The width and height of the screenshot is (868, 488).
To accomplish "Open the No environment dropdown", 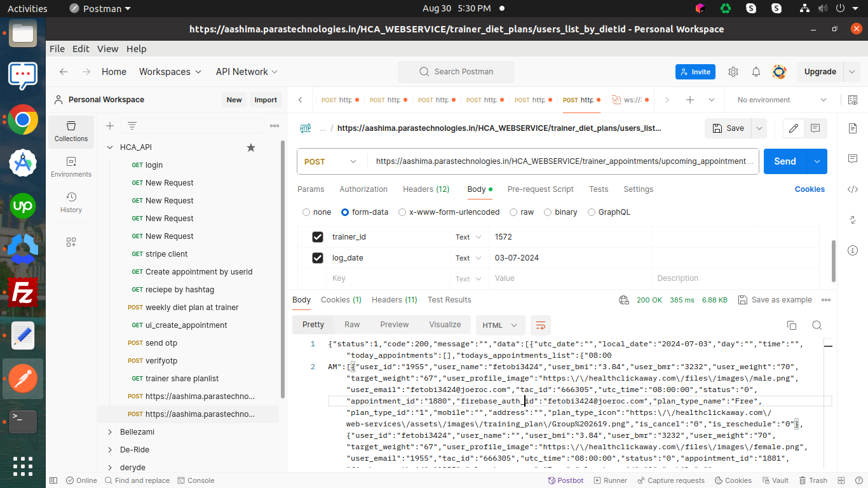I will point(782,100).
